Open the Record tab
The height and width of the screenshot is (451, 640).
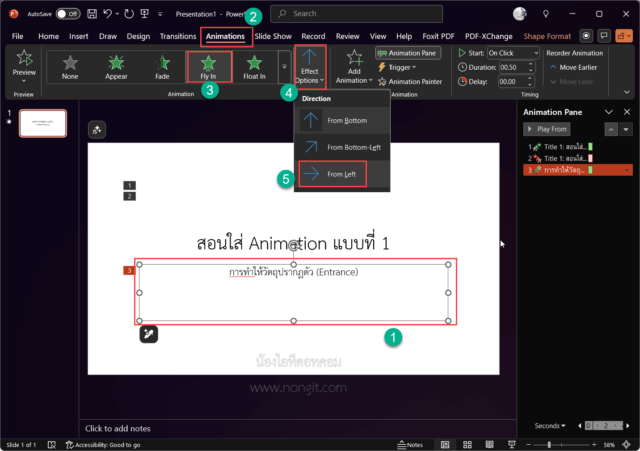[313, 36]
